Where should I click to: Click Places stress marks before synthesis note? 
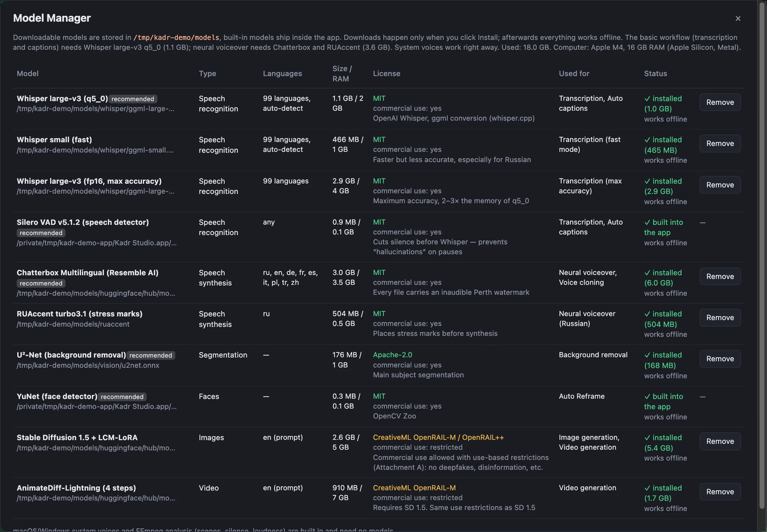[x=435, y=334]
